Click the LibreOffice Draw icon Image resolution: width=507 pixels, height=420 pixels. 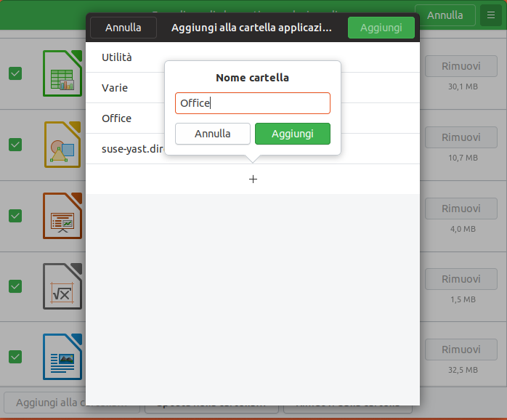tap(62, 144)
